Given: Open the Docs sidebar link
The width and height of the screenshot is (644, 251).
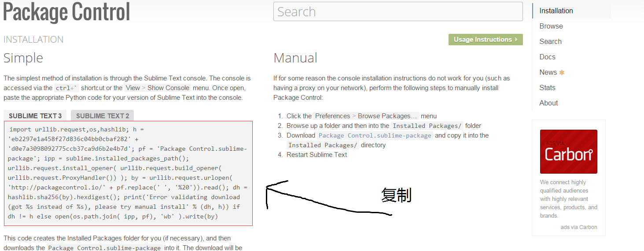Looking at the screenshot, I should point(547,57).
